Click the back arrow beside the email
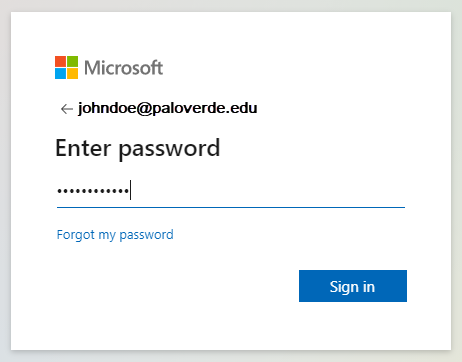 (67, 109)
